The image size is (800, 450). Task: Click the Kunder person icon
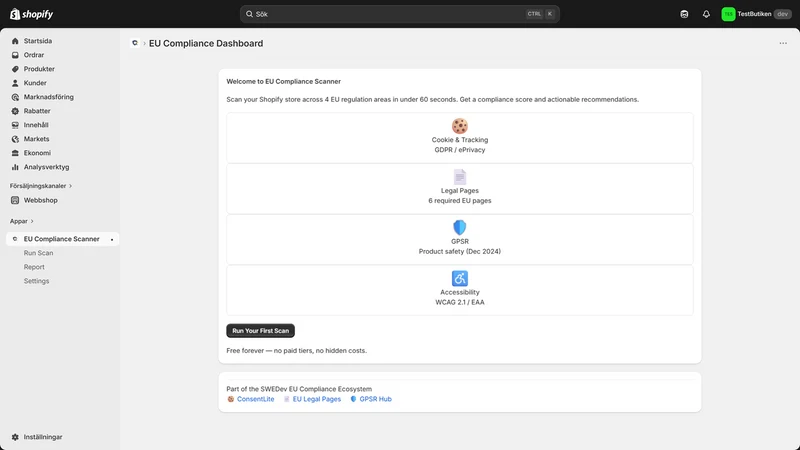point(15,83)
